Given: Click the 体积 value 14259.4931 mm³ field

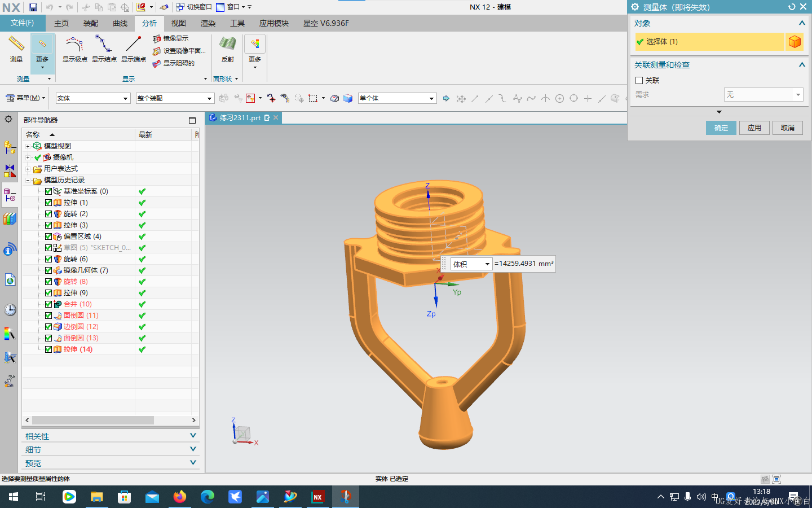Looking at the screenshot, I should tap(524, 264).
